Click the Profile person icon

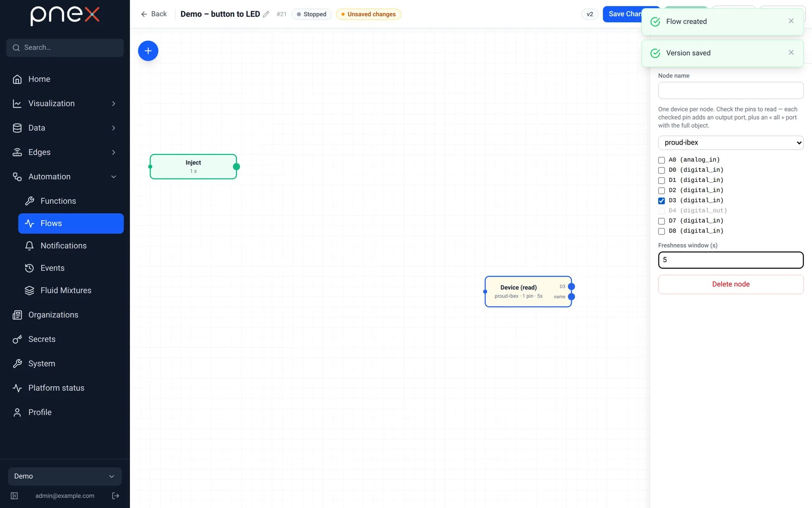pos(17,412)
